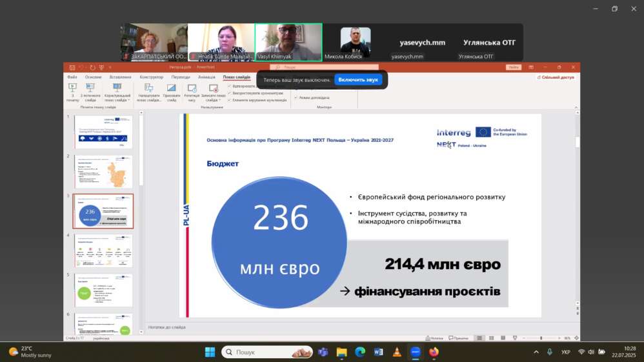Click the redo icon in quick access toolbar
Screen dimensions: 644x362
[92, 67]
